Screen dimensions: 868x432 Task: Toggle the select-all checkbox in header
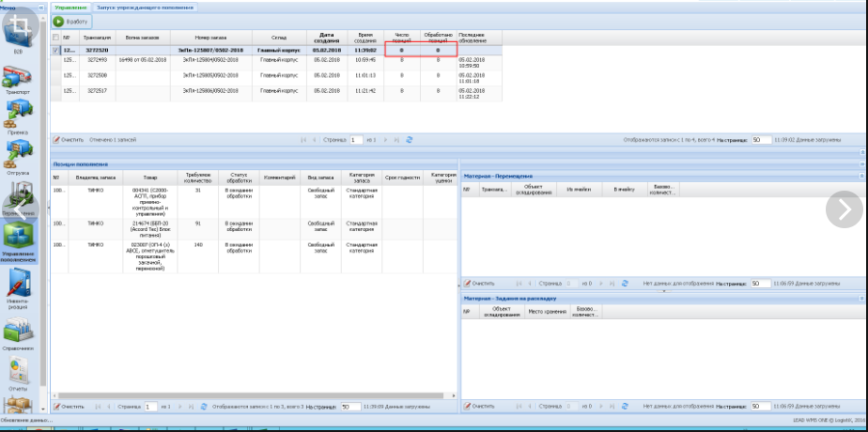pos(55,37)
